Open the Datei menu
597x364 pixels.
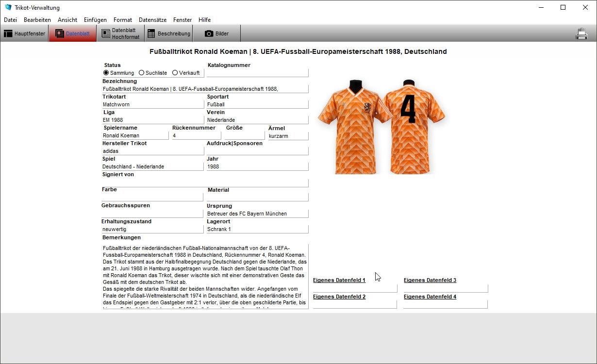10,20
